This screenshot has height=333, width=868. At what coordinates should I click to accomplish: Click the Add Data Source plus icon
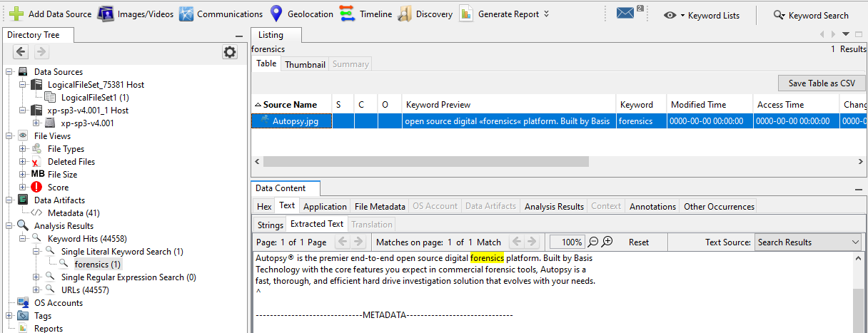(16, 14)
